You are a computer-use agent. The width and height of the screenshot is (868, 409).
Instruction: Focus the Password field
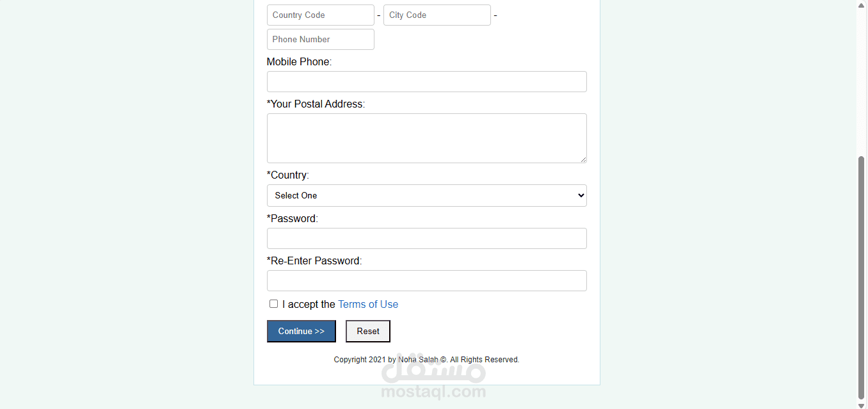point(427,238)
